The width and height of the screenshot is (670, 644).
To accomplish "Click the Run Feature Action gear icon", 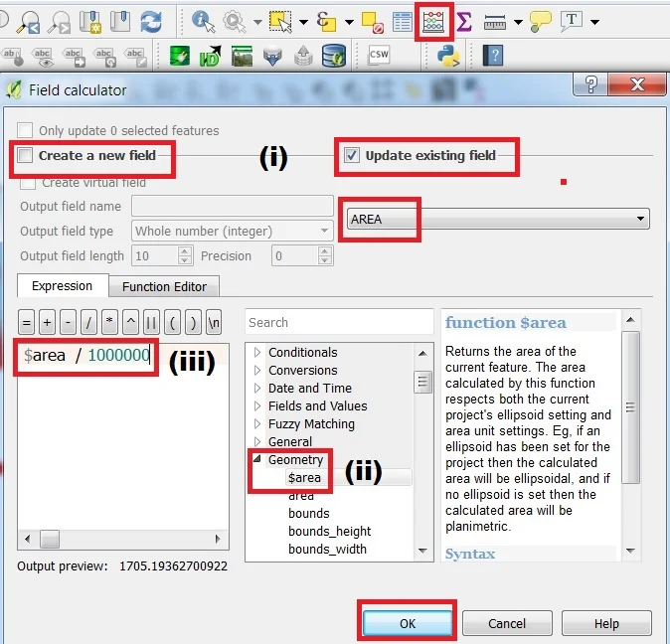I will tap(235, 21).
